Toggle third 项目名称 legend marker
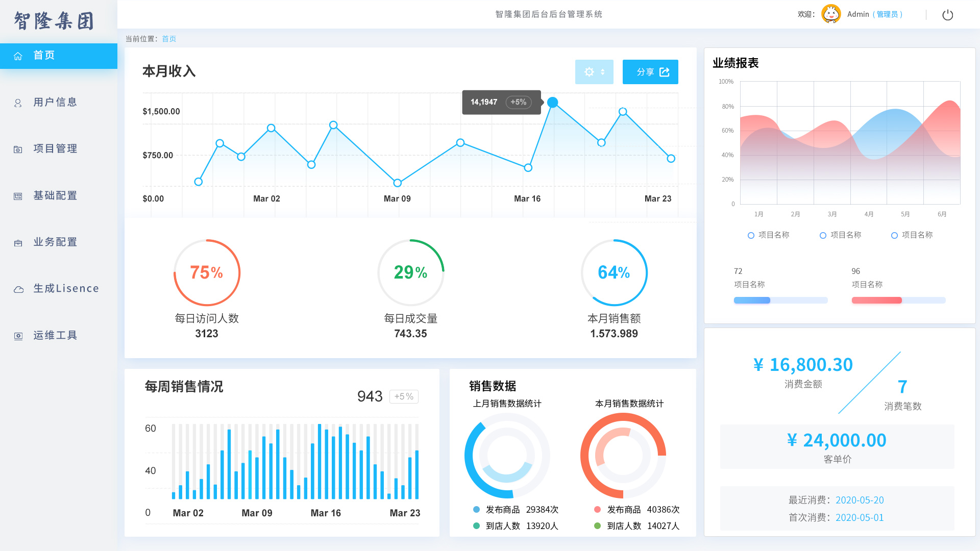 (894, 235)
